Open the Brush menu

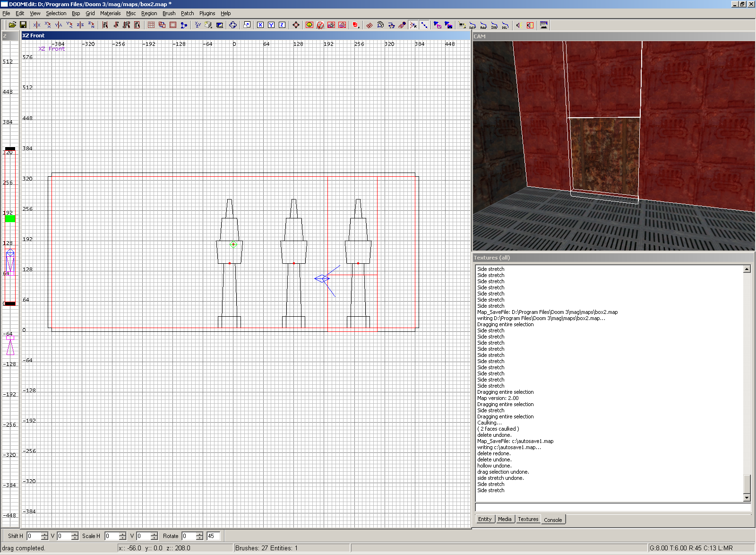point(169,13)
